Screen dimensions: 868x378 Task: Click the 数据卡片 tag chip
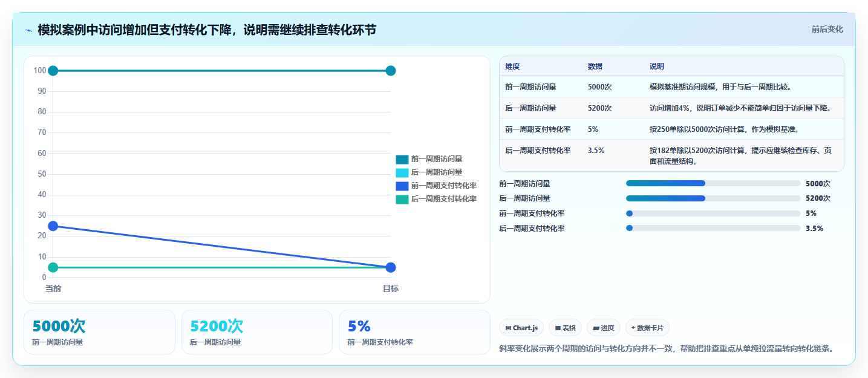point(647,328)
